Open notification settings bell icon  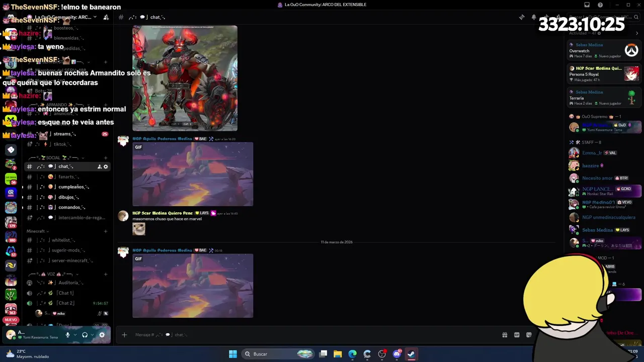tap(534, 17)
